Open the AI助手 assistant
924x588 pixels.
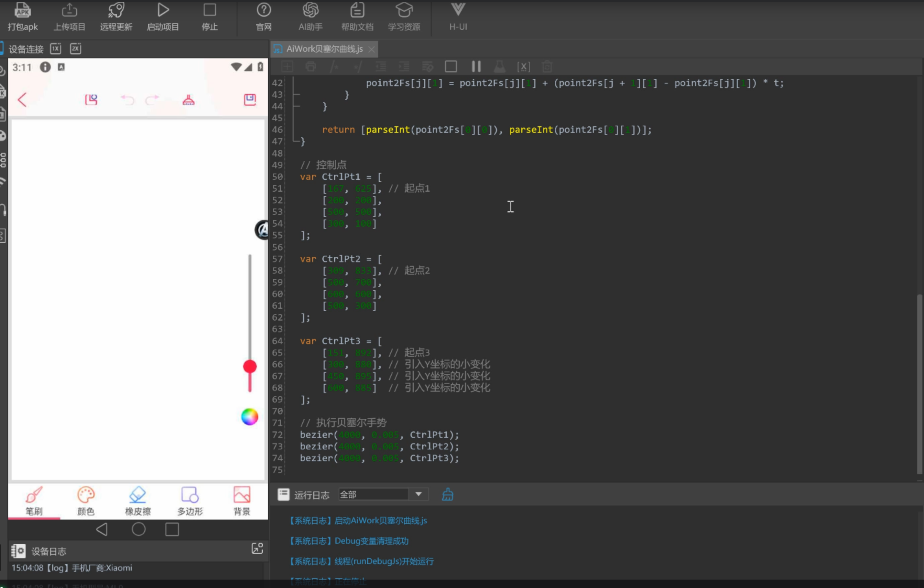[x=310, y=17]
